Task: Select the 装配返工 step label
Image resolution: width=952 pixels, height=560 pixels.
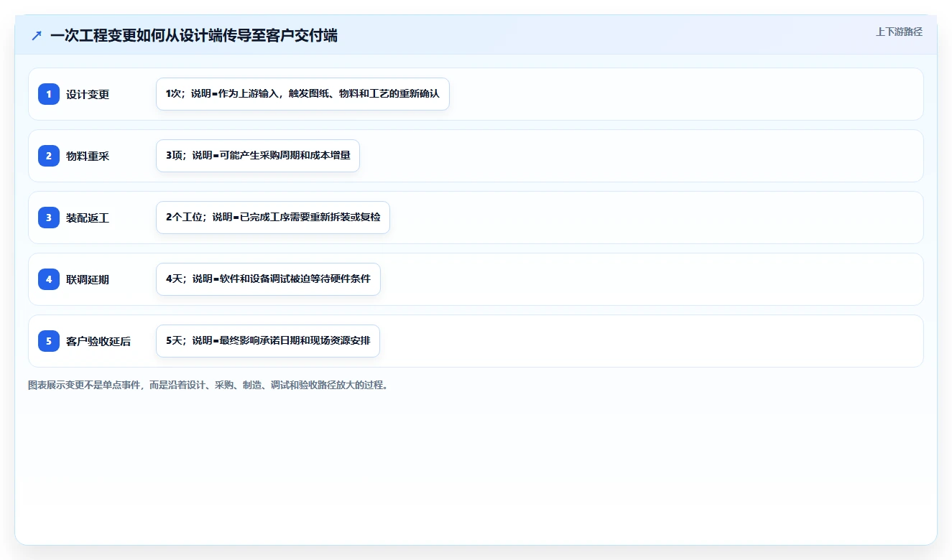Action: click(x=88, y=218)
